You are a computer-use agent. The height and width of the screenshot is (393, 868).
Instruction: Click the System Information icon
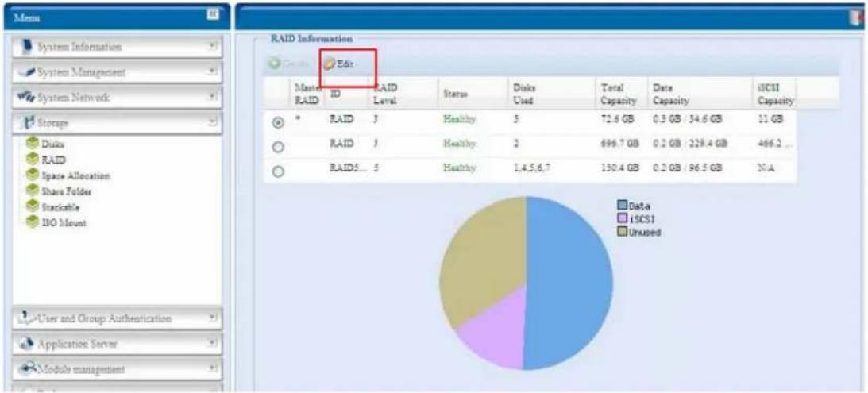[25, 47]
